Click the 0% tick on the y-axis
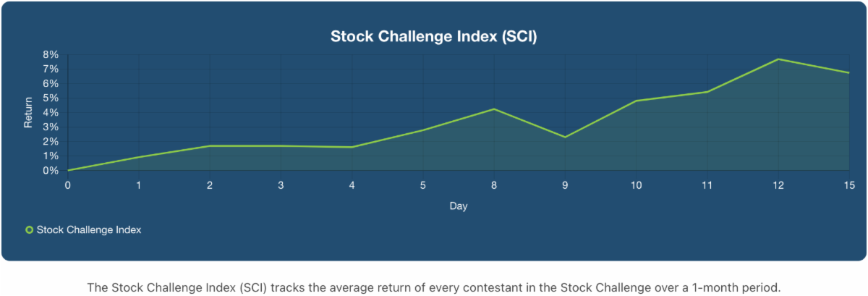 tap(50, 171)
